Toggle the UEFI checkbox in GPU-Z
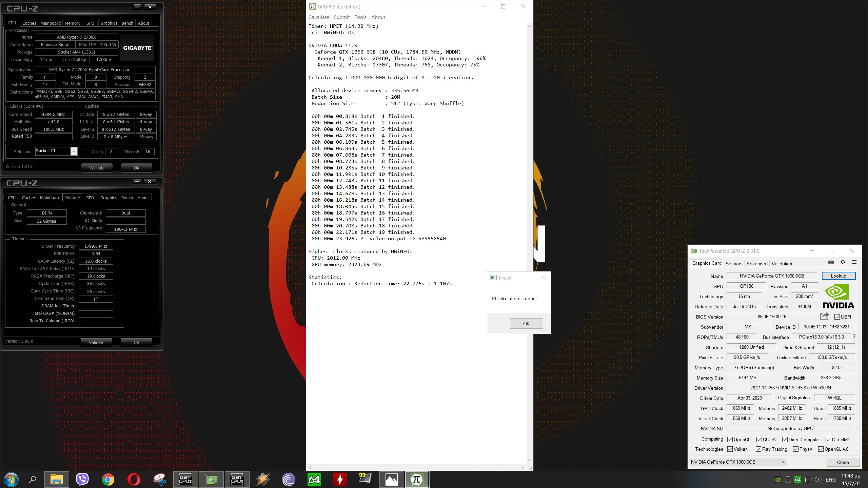 click(837, 317)
